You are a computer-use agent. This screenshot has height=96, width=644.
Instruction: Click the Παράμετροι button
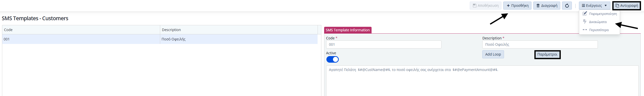click(547, 55)
